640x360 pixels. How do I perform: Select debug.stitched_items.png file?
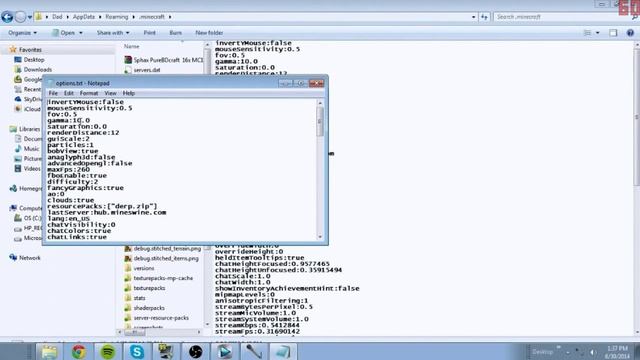coord(166,258)
